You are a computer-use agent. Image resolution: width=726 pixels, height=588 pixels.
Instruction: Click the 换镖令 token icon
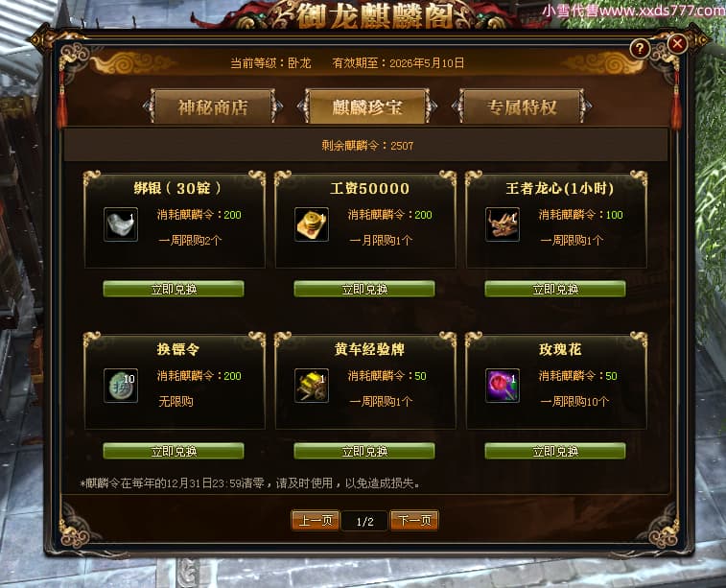121,386
